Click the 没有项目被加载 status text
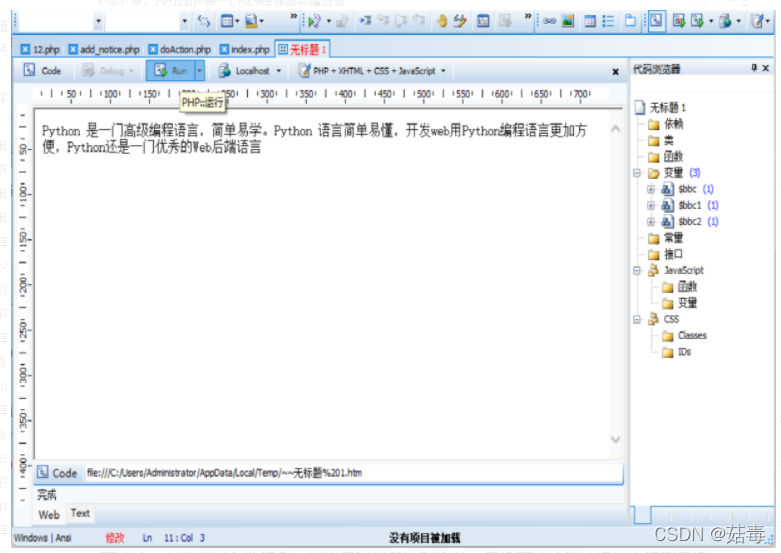 coord(425,538)
